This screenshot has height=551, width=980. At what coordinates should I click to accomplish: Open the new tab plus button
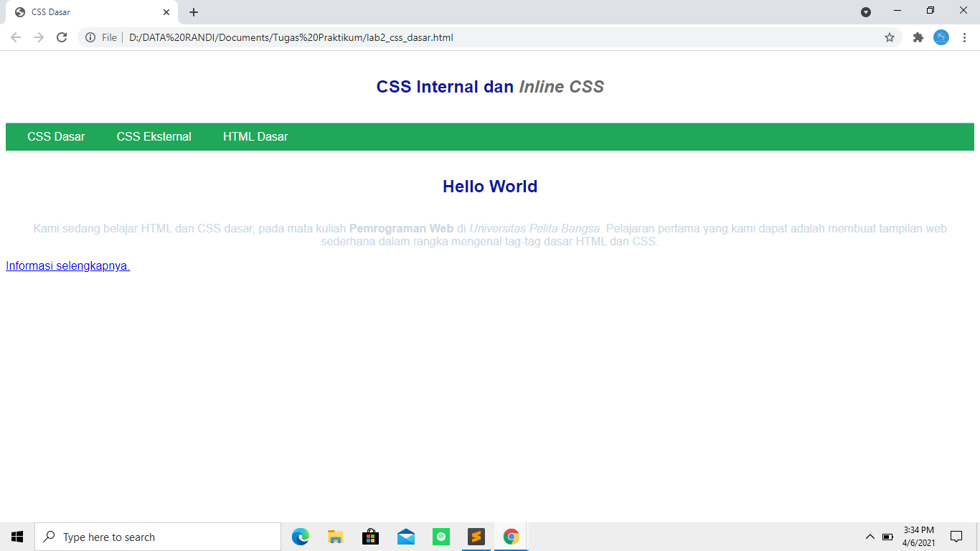[193, 12]
